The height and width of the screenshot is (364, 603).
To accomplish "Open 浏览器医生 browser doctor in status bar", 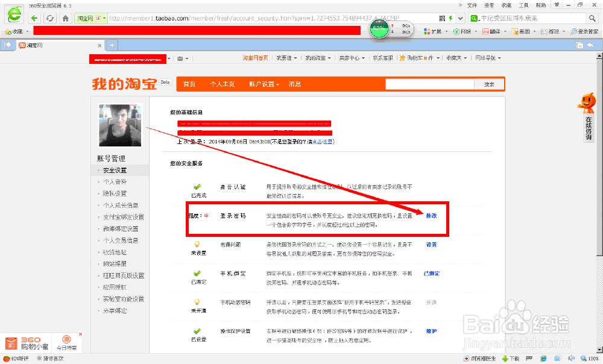I will click(479, 359).
